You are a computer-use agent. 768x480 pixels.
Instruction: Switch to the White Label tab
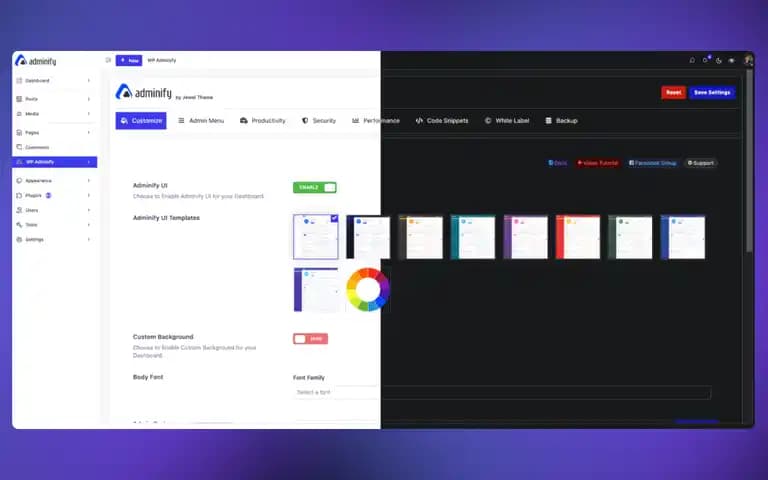pos(507,120)
